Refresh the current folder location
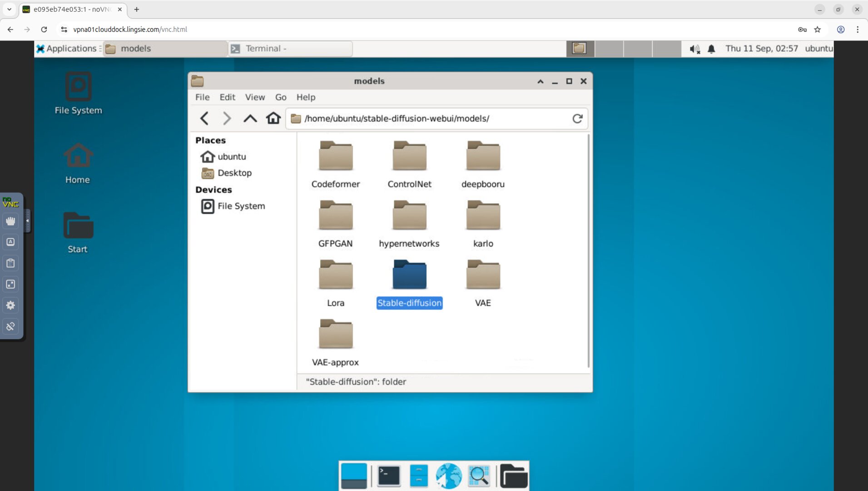868x491 pixels. coord(577,118)
